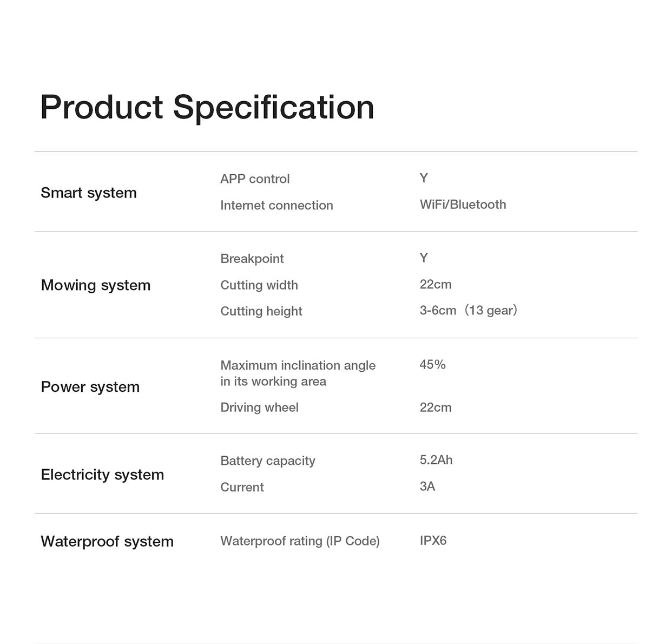The height and width of the screenshot is (644, 672).
Task: Click the IPX6 rating value
Action: (433, 541)
